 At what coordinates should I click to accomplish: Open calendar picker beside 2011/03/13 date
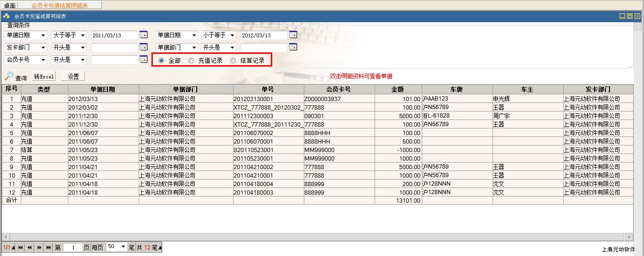coord(144,35)
